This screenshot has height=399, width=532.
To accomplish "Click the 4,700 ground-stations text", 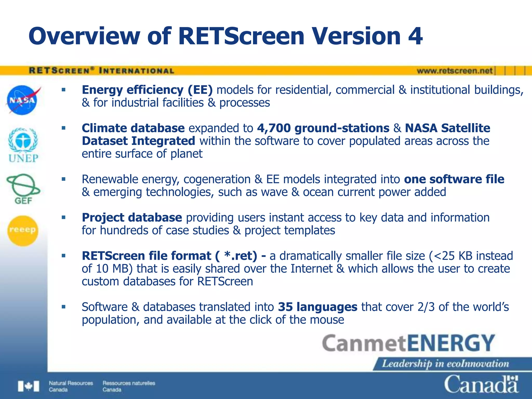I will click(323, 128).
